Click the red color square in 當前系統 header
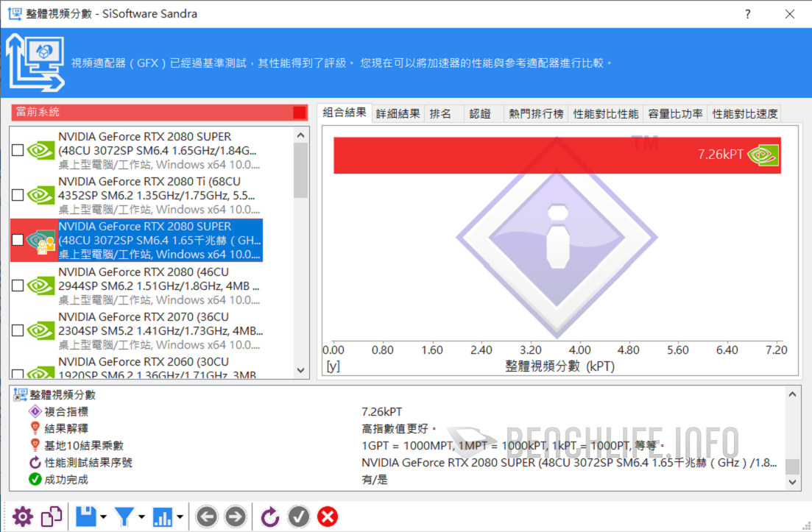This screenshot has height=532, width=812. click(x=300, y=113)
